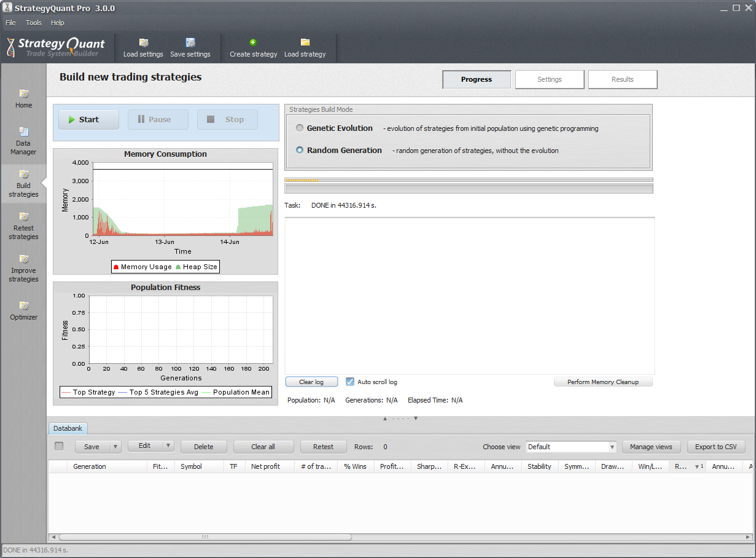Sort by the Stability column header
Image resolution: width=756 pixels, height=558 pixels.
[x=540, y=466]
